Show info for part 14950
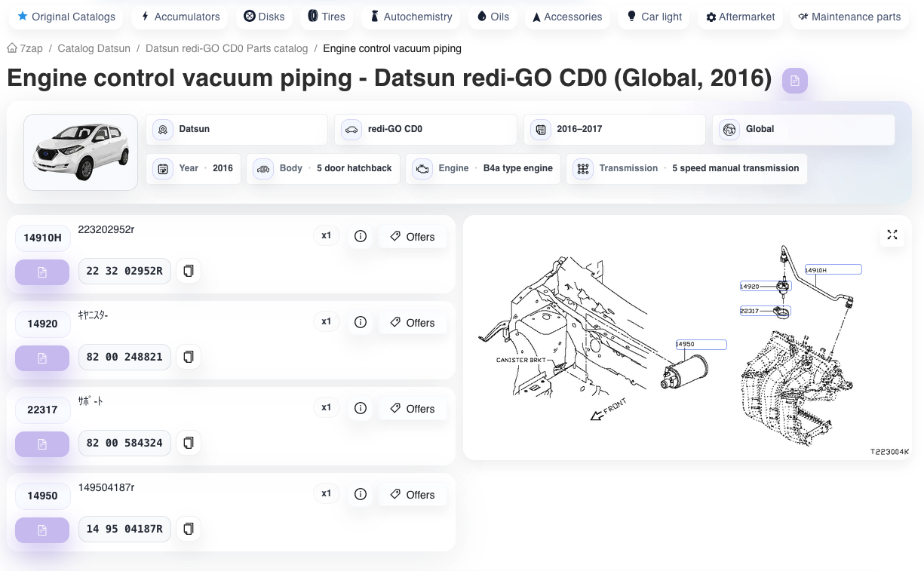Viewport: 924px width, 571px height. [361, 494]
